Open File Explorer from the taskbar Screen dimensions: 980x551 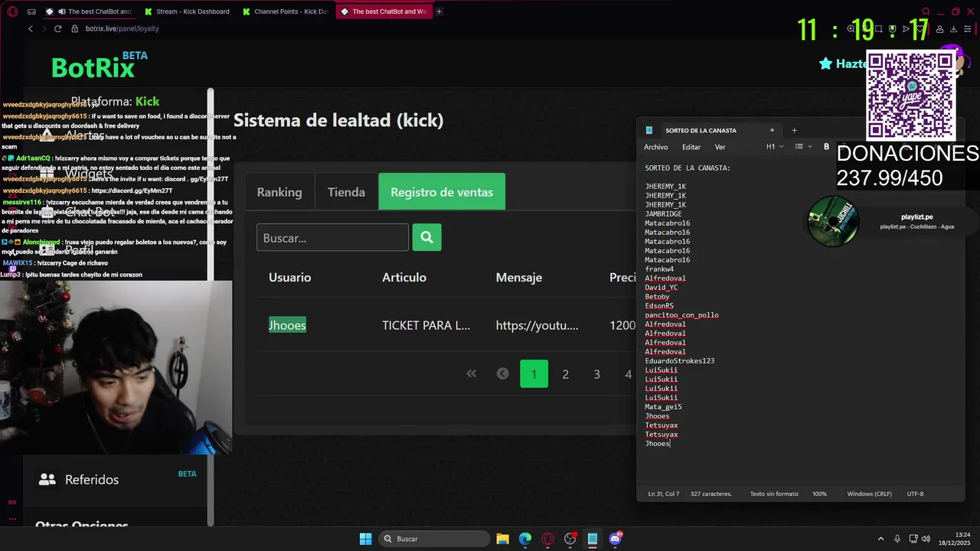point(502,539)
